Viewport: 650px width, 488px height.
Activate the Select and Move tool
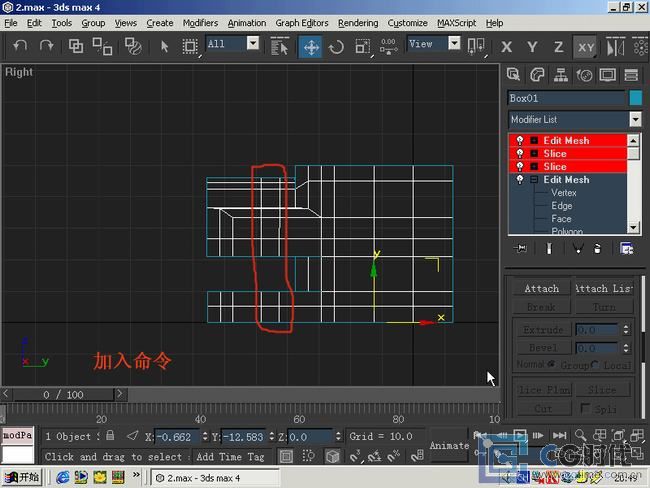click(310, 46)
